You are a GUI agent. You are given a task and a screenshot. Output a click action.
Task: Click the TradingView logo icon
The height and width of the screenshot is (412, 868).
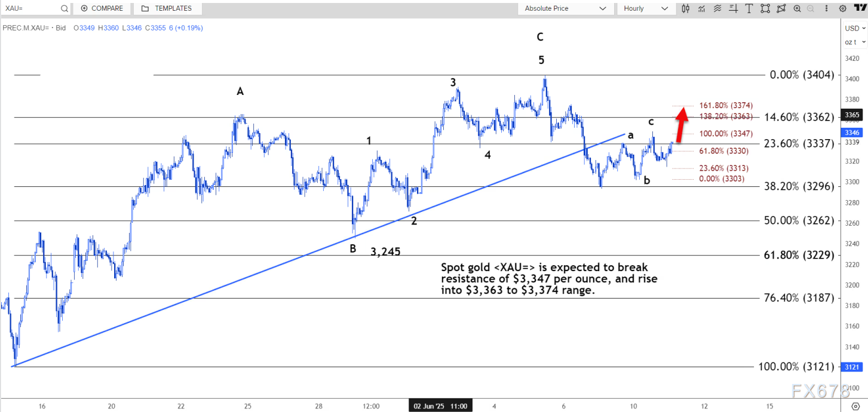860,8
